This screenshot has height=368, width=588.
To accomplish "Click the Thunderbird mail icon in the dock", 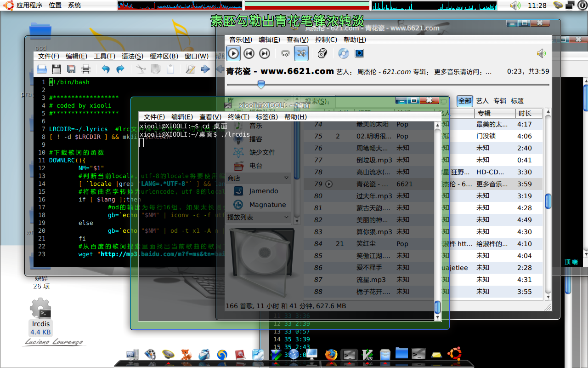I will pos(204,355).
